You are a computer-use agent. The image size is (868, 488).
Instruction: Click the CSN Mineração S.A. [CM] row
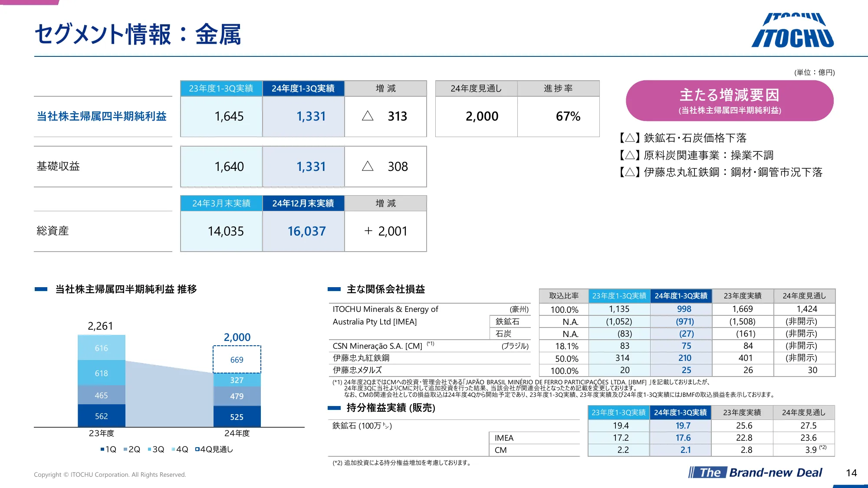click(x=377, y=346)
